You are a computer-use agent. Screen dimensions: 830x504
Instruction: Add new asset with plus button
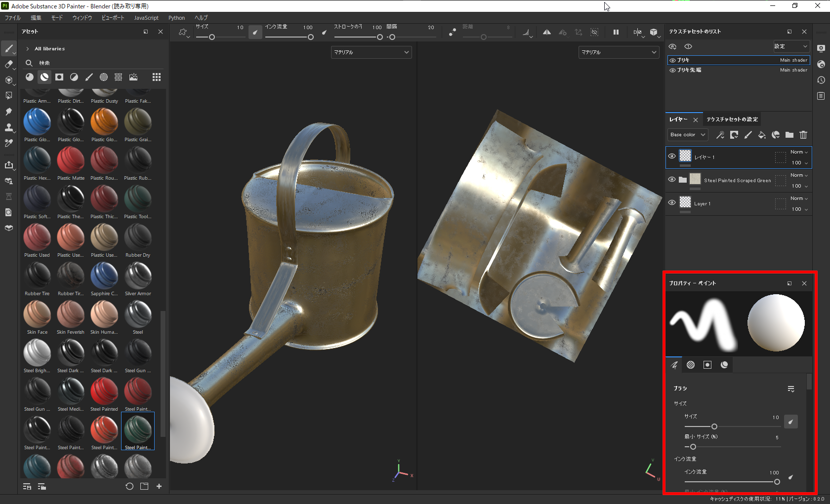(159, 486)
